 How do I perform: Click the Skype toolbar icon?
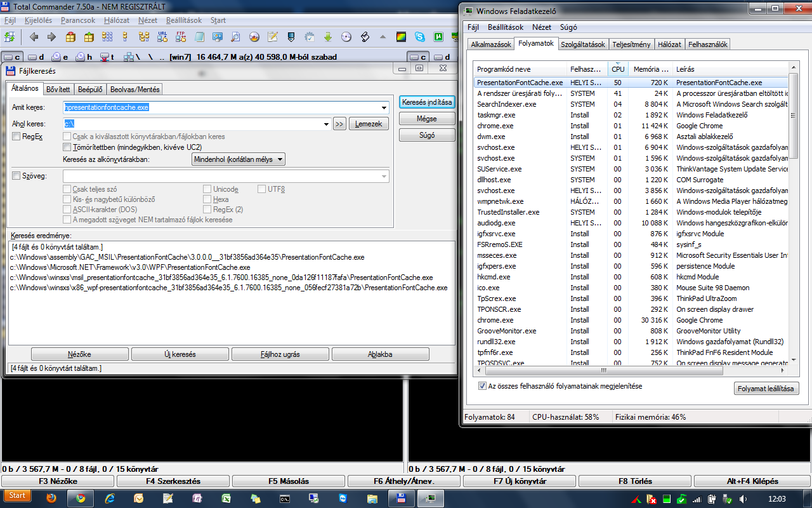tap(419, 37)
